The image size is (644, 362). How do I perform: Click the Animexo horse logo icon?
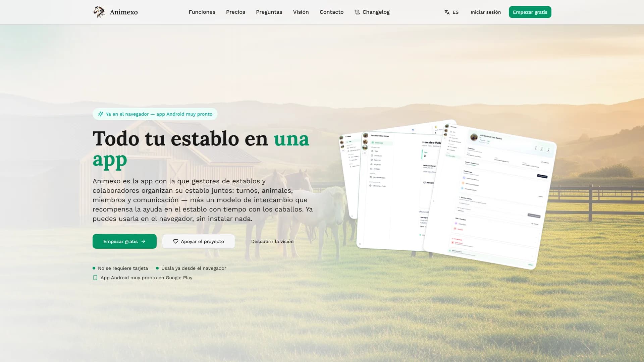point(99,12)
